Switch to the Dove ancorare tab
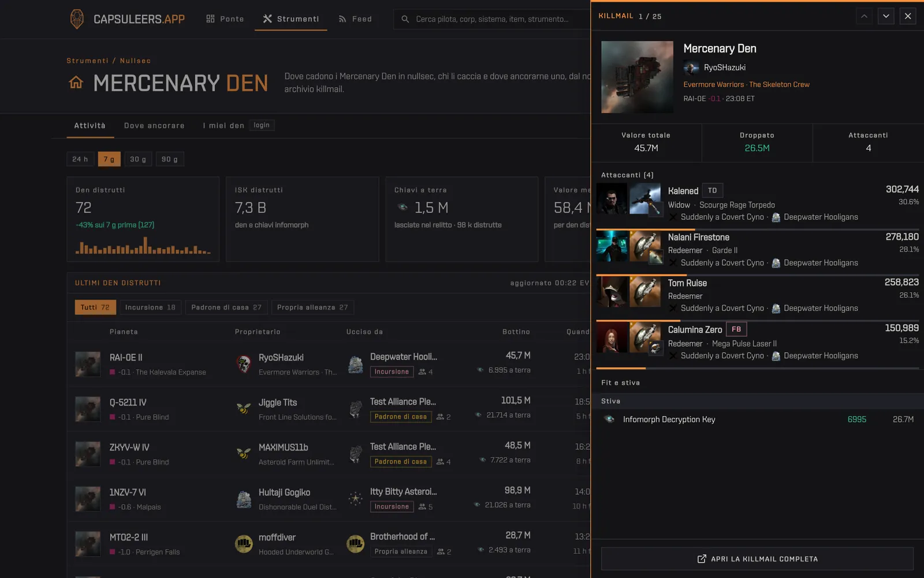The image size is (924, 578). coord(154,125)
